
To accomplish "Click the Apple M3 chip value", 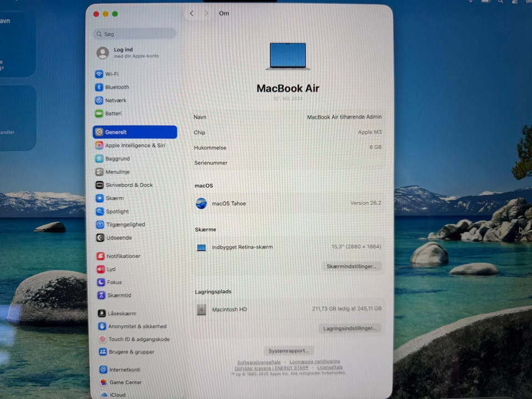I will (x=370, y=132).
